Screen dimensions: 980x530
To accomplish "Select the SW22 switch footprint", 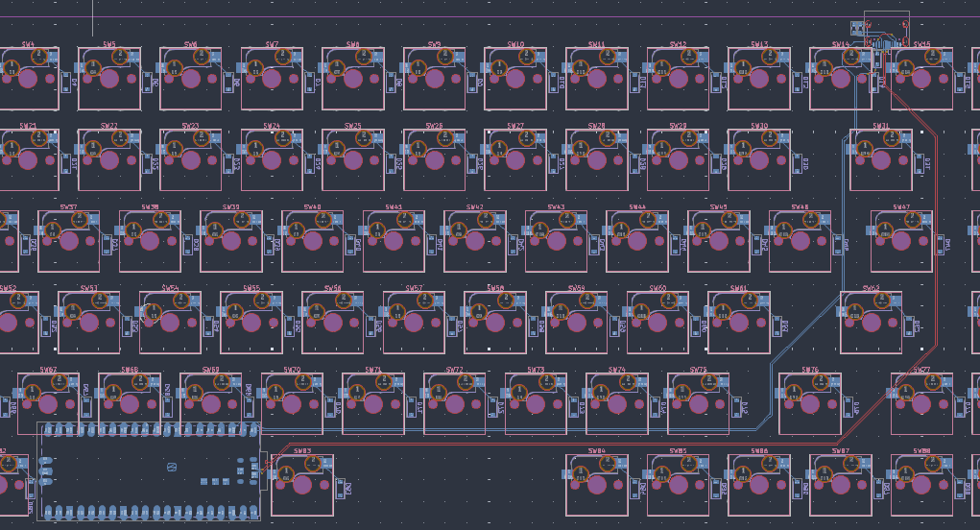I will [x=109, y=160].
